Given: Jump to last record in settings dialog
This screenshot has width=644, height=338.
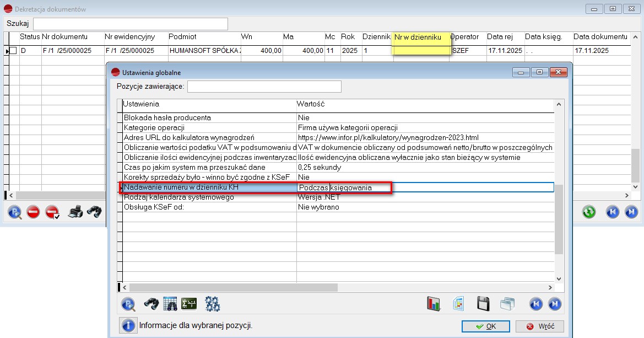Looking at the screenshot, I should (555, 303).
